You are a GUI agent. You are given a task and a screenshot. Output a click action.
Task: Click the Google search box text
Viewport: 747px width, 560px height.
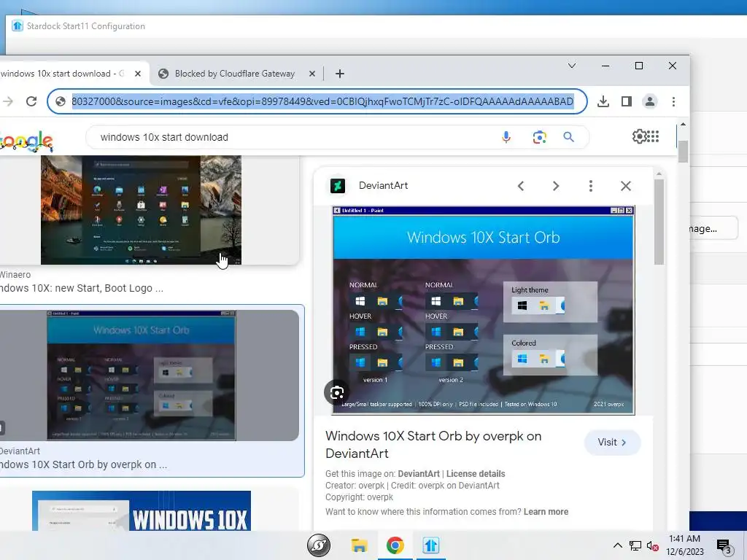click(x=164, y=137)
